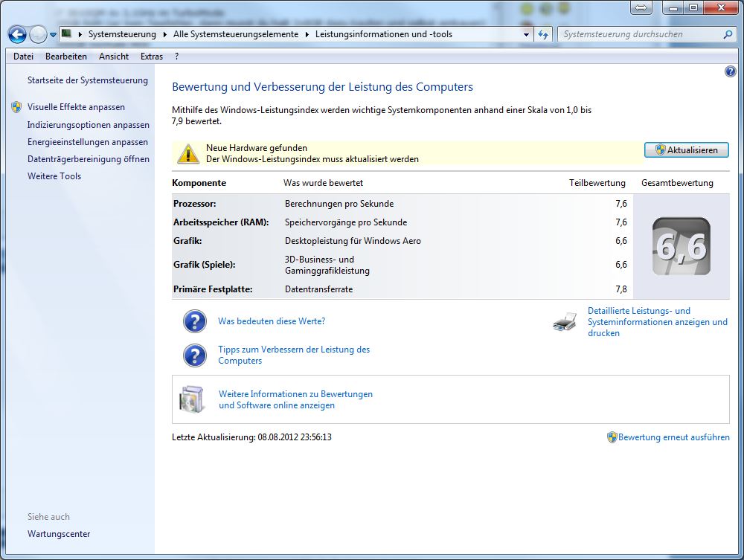Viewport: 744px width, 560px height.
Task: Click shield icon beside Bewertung erneut ausführen
Action: tap(612, 437)
